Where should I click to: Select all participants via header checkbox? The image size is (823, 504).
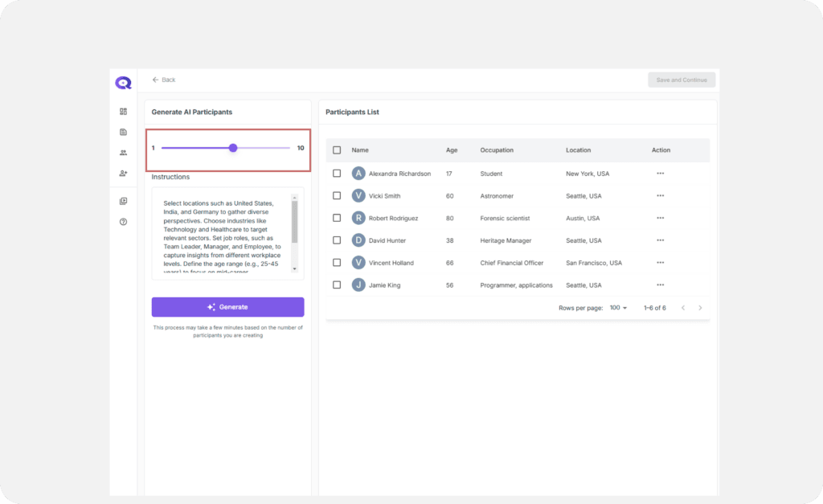click(337, 150)
